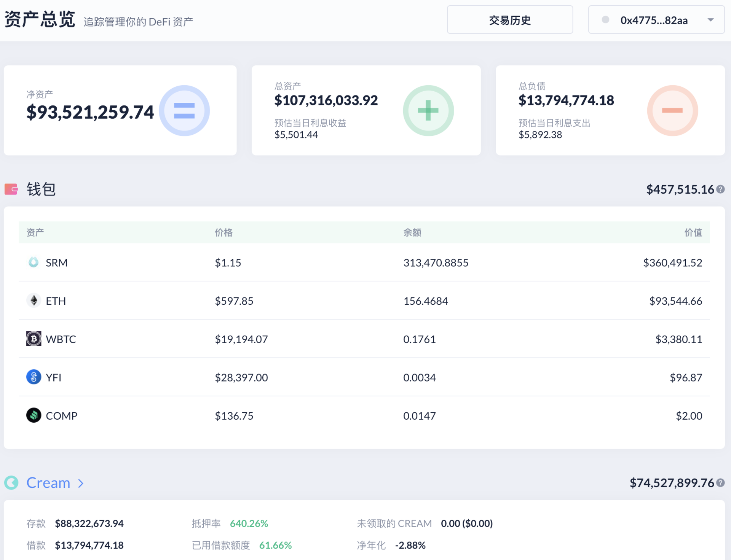The image size is (731, 560).
Task: Click the blue equals net assets icon
Action: point(184,111)
